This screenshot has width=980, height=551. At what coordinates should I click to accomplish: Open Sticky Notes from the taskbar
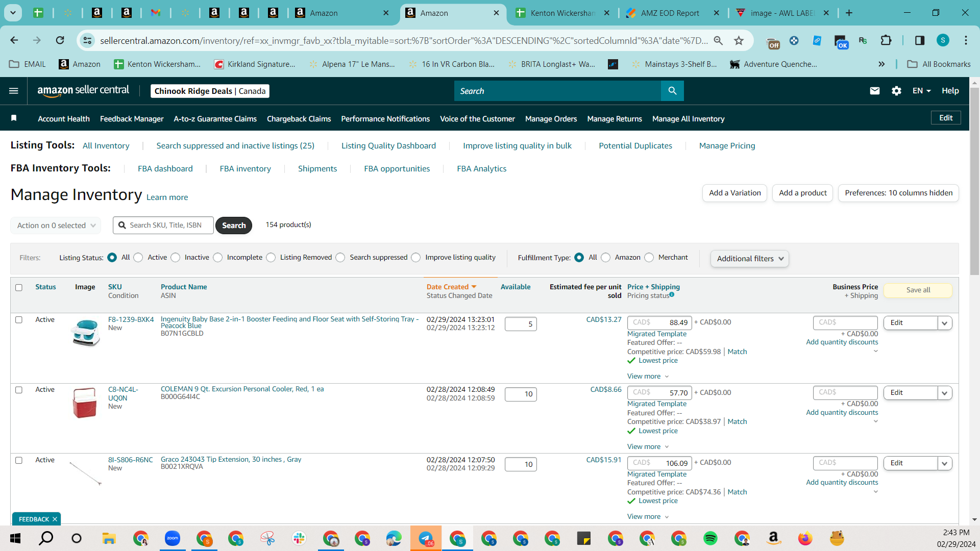(583, 538)
